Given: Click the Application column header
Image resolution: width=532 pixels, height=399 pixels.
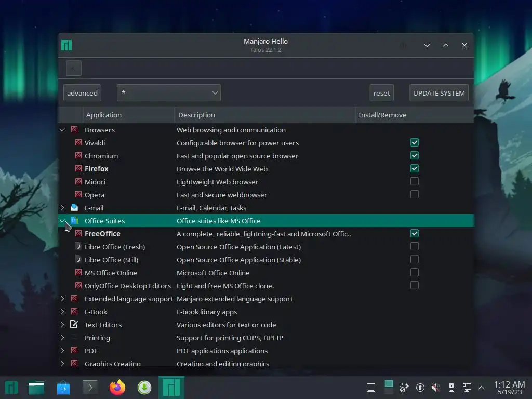Looking at the screenshot, I should click(129, 115).
